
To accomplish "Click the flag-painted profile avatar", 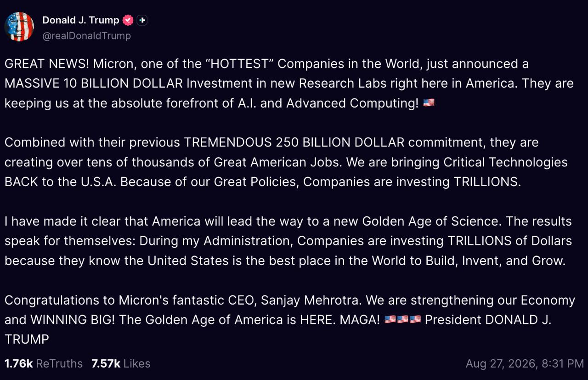I will click(x=19, y=27).
